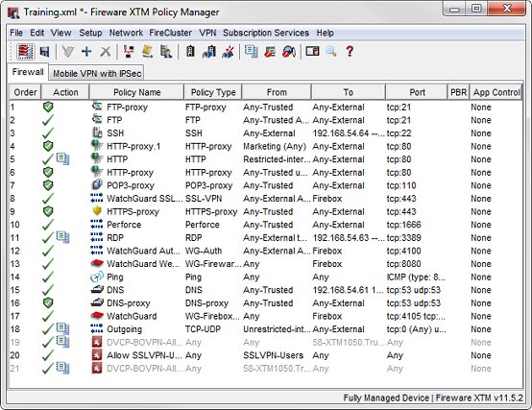This screenshot has height=410, width=532.
Task: Sort by the From column header
Action: coord(277,92)
